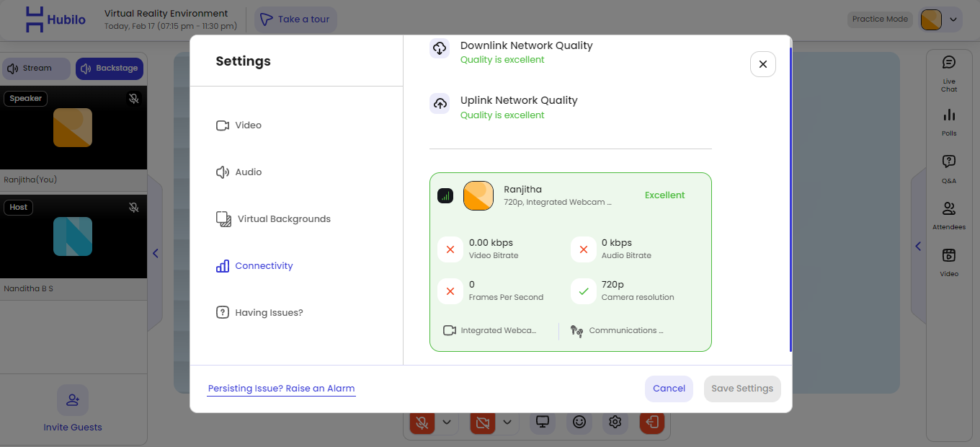Click the signal strength icon beside Ranjitha
The image size is (980, 447).
(x=445, y=195)
